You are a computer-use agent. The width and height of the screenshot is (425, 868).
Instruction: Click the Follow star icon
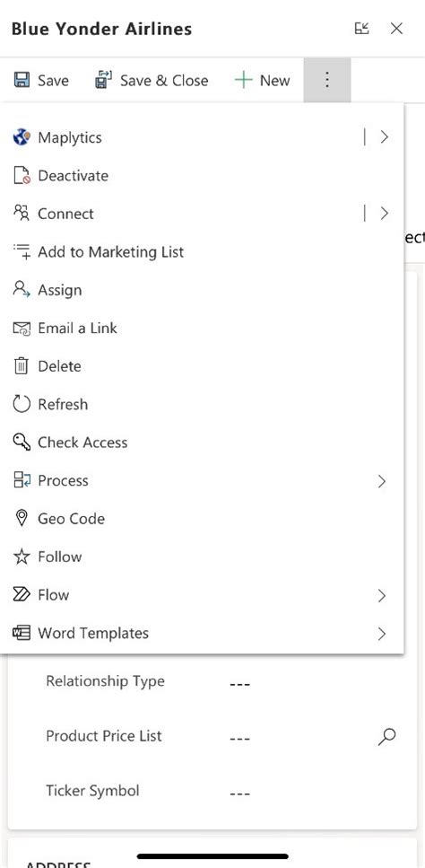(x=21, y=557)
